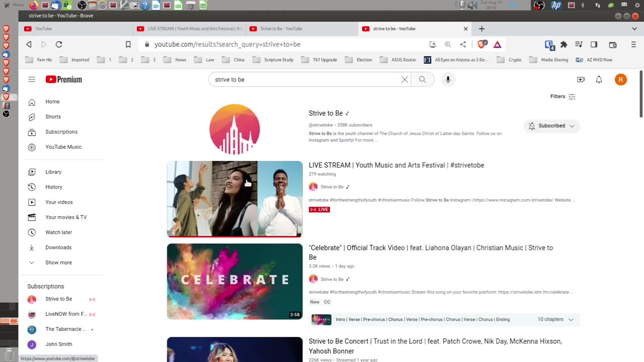644x362 pixels.
Task: Open the "Celebrate" Official Track Video title
Action: [431, 252]
